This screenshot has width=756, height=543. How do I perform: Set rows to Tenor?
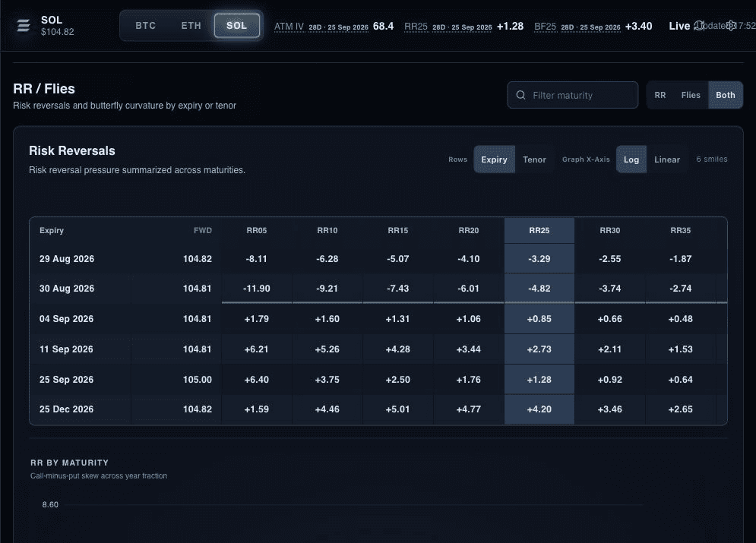pyautogui.click(x=534, y=159)
